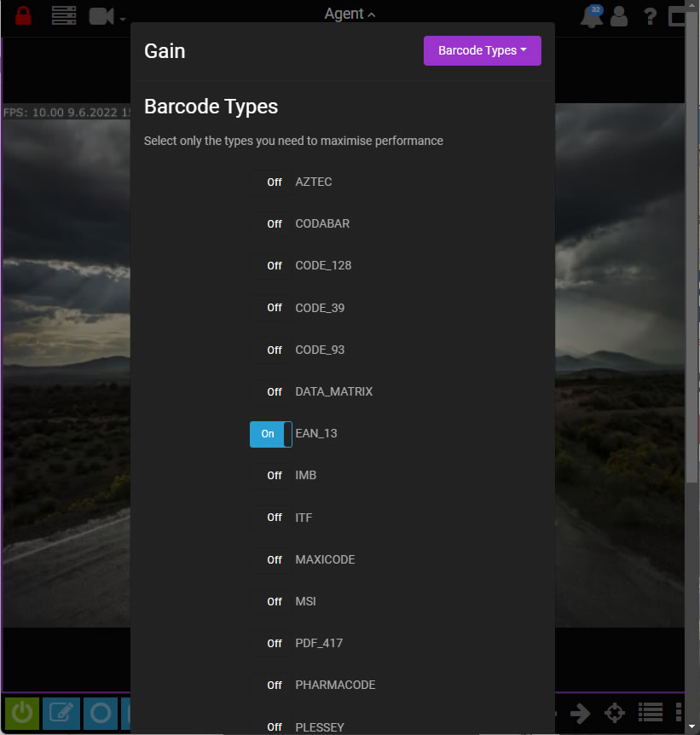The image size is (700, 735).
Task: Enable the AZTEC barcode type
Action: pos(270,182)
